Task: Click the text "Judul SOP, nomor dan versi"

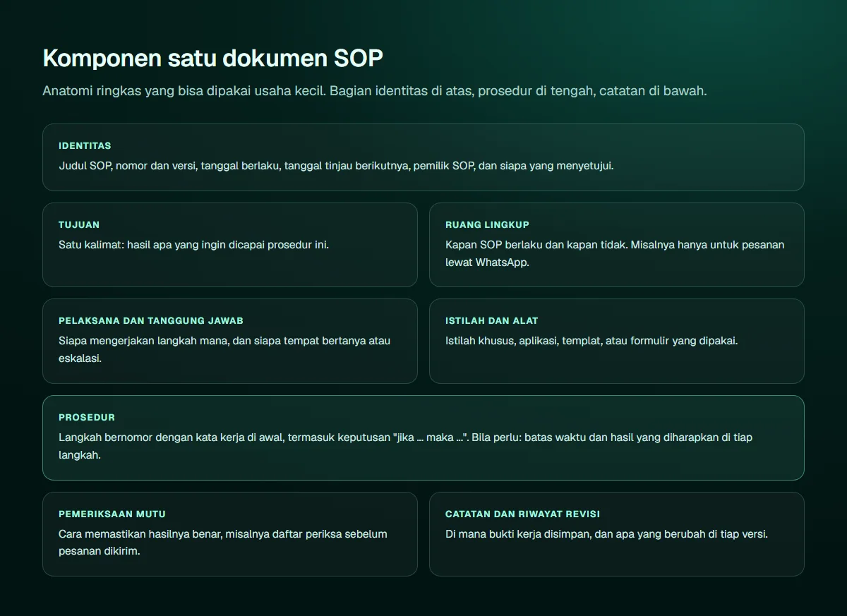Action: [x=128, y=166]
